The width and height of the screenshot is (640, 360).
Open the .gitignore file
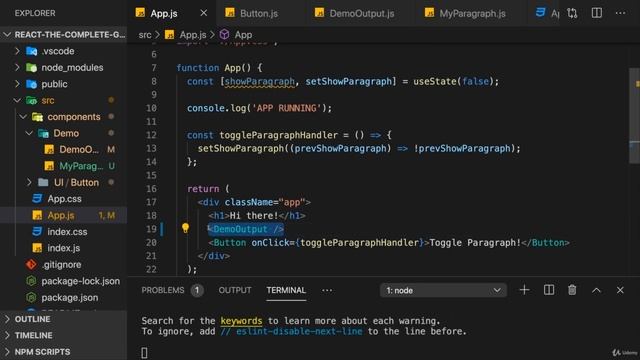coord(61,264)
